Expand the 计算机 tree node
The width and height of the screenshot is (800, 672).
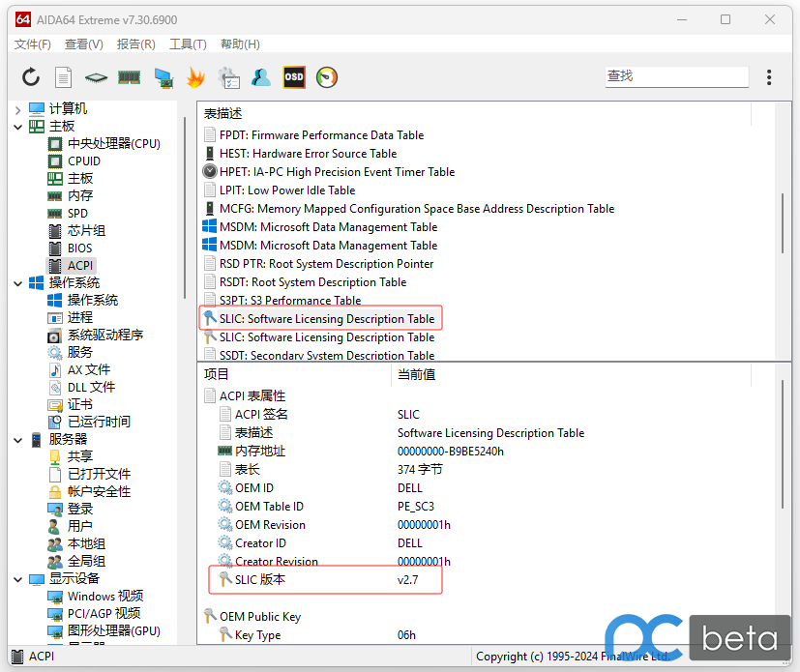click(x=17, y=109)
